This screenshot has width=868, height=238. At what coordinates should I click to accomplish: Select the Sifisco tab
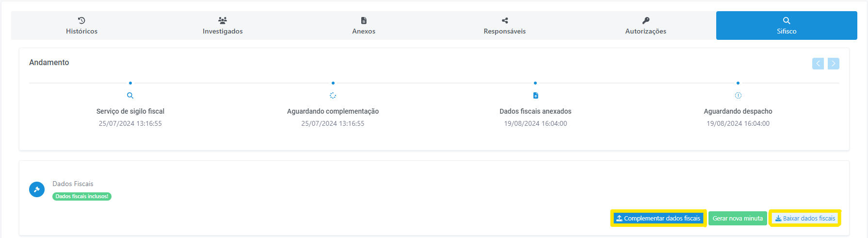(787, 26)
